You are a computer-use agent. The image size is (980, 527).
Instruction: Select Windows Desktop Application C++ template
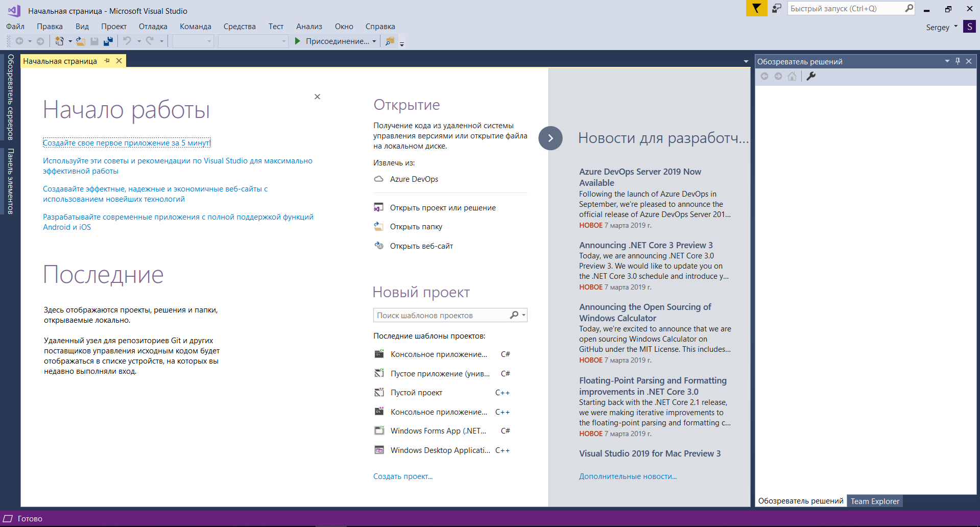tap(442, 450)
